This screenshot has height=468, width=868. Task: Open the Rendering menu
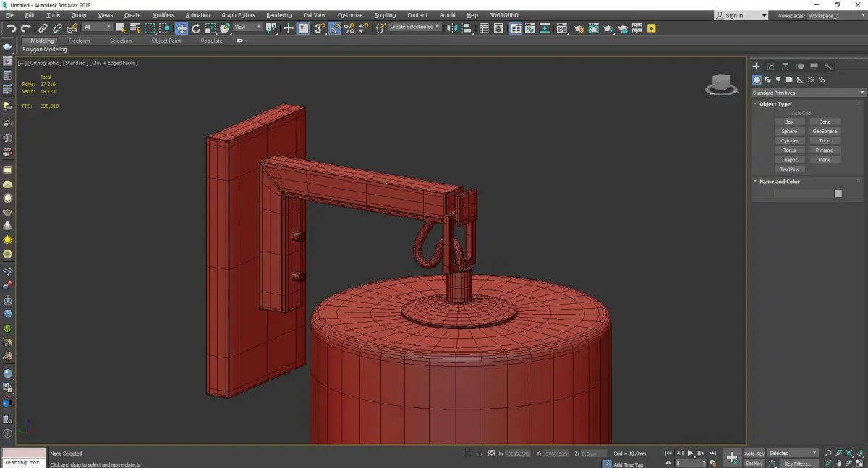278,15
